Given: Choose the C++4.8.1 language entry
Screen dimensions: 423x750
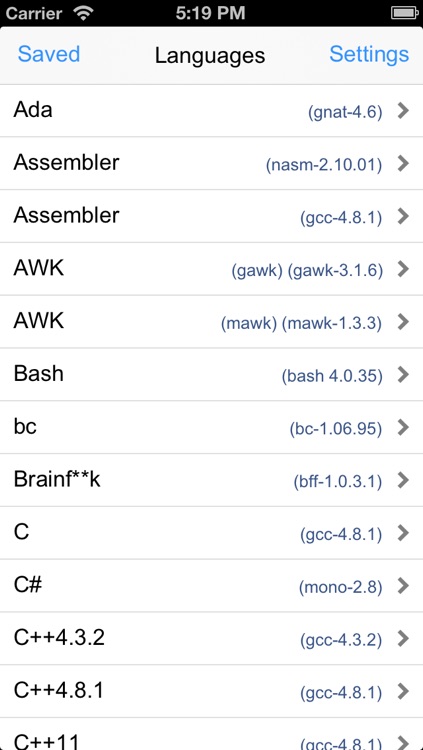Looking at the screenshot, I should point(212,691).
